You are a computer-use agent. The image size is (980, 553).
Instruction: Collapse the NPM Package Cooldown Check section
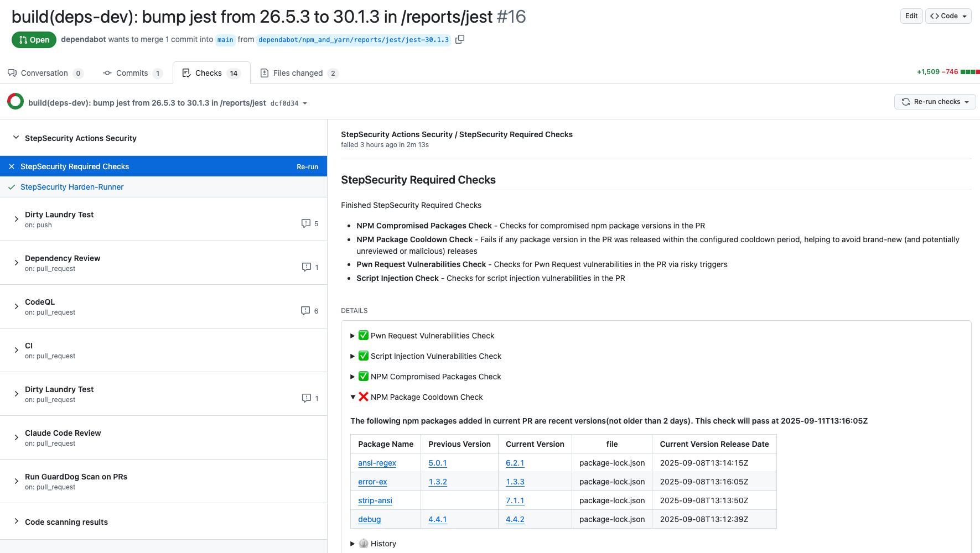tap(352, 397)
